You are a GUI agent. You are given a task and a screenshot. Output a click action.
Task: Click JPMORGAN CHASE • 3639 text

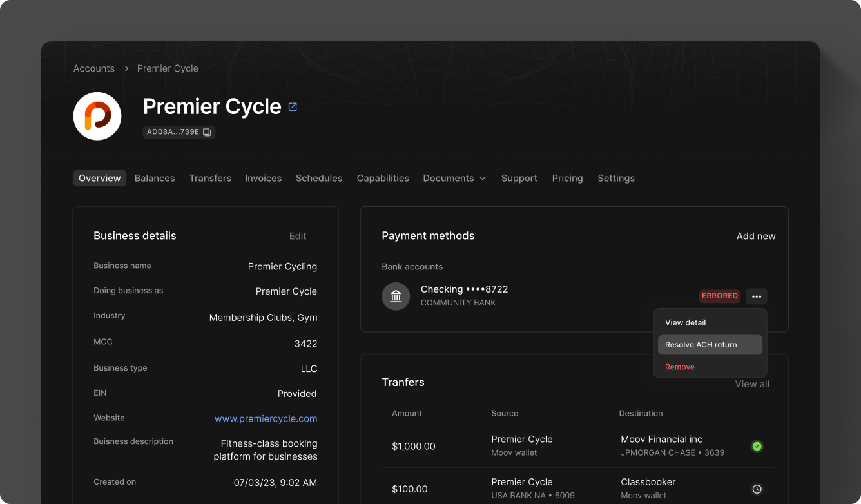click(672, 453)
